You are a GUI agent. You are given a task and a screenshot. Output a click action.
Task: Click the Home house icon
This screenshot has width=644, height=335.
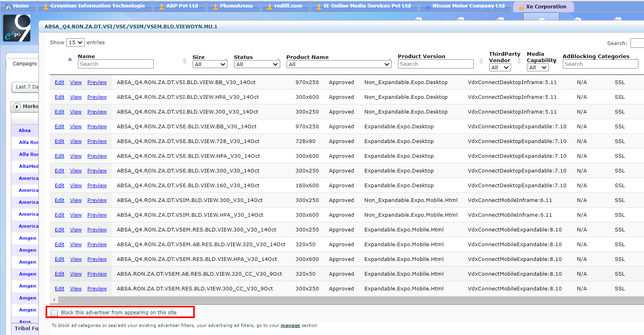click(x=8, y=6)
